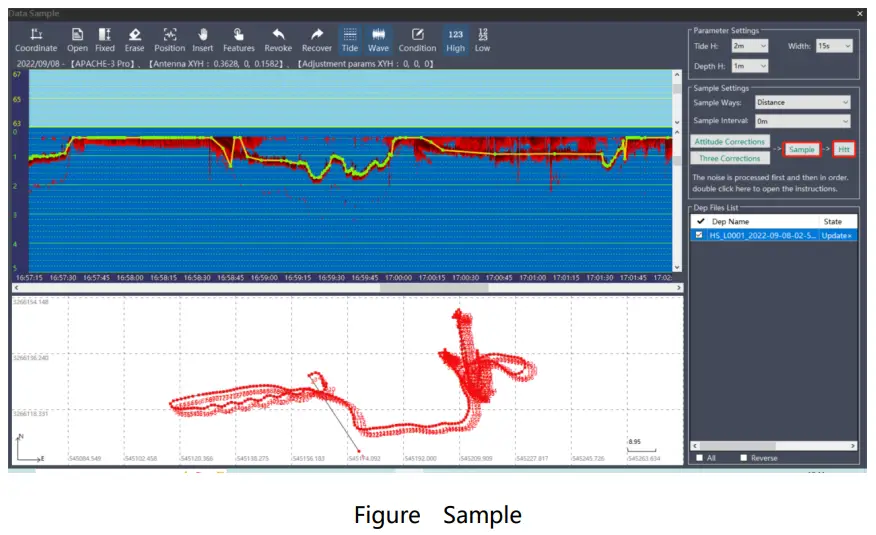Choose the Position tool
The width and height of the screenshot is (876, 535).
click(169, 40)
